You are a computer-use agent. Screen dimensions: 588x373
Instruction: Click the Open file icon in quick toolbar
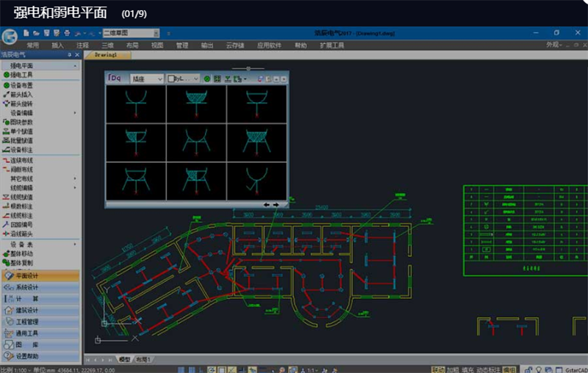point(37,33)
